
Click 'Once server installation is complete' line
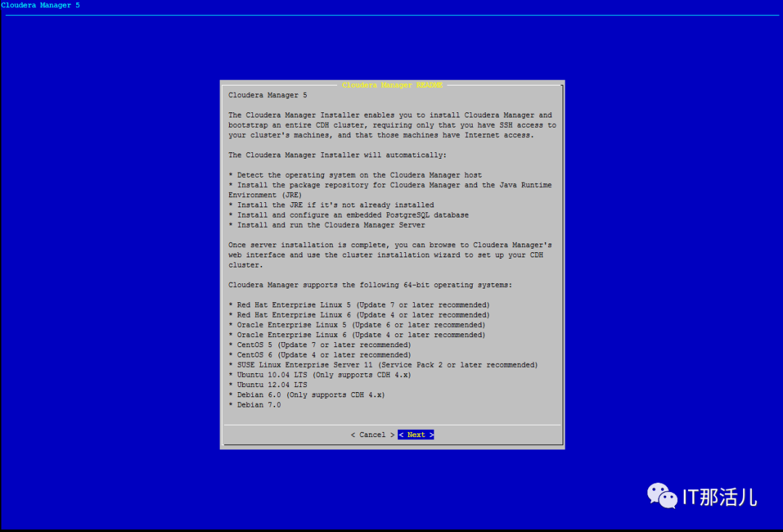[390, 245]
